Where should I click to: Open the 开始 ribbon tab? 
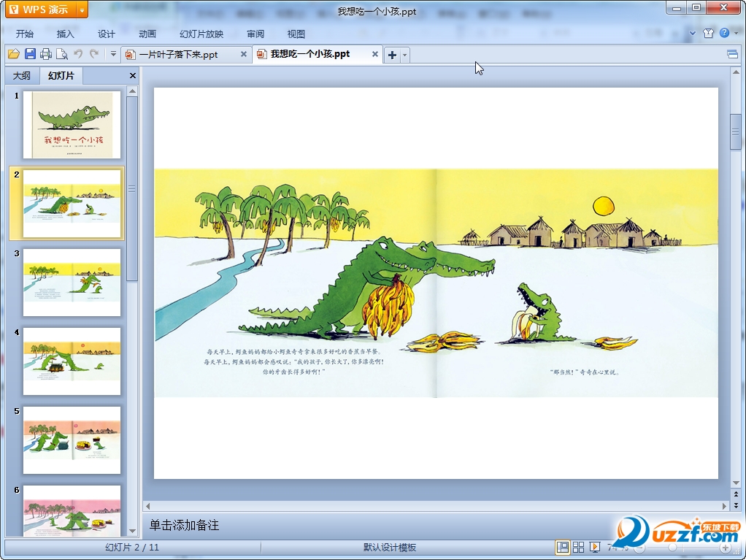(x=25, y=34)
